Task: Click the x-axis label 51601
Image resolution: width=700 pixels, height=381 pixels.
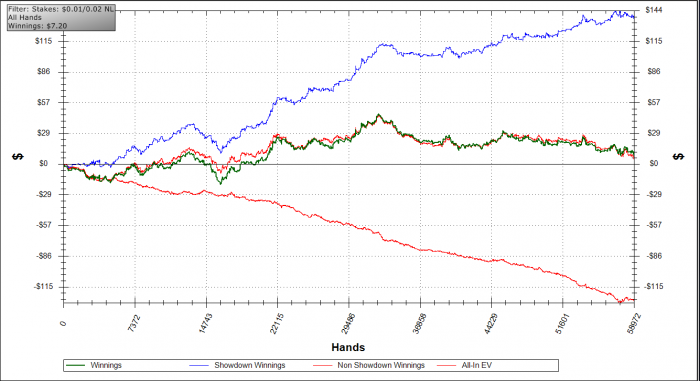Action: [x=561, y=325]
